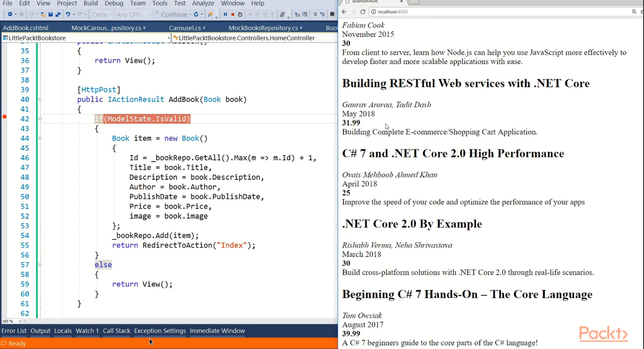The width and height of the screenshot is (644, 349).
Task: Click the hex display toolbar icon
Action: (282, 14)
